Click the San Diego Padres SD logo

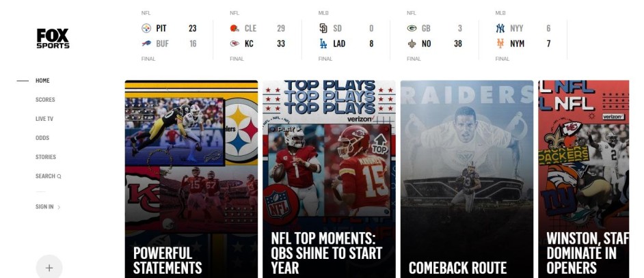click(x=323, y=28)
